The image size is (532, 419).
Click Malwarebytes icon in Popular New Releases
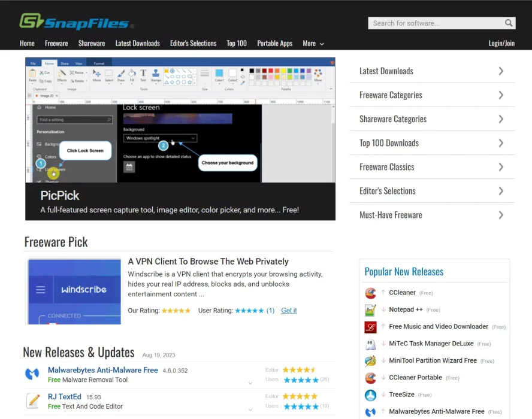point(370,412)
